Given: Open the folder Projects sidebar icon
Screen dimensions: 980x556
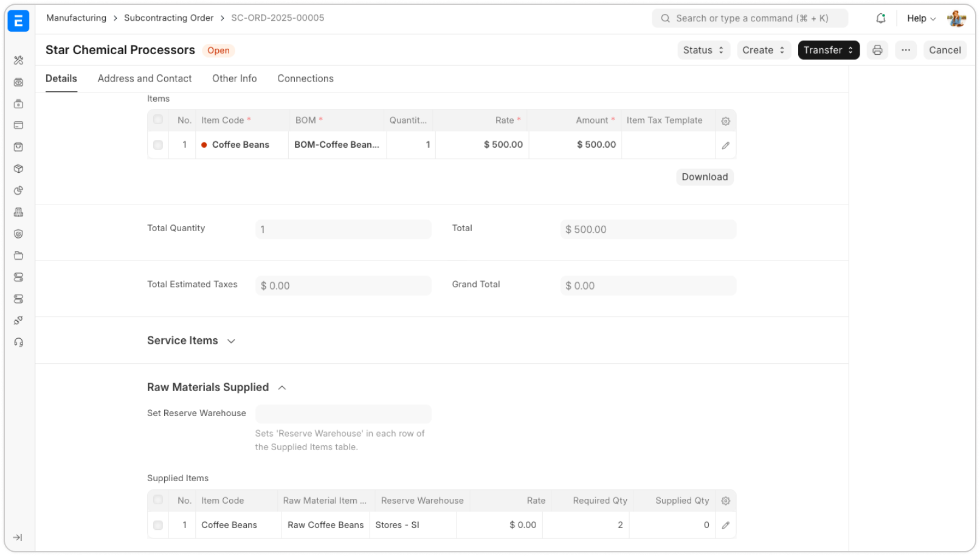Looking at the screenshot, I should [x=18, y=255].
